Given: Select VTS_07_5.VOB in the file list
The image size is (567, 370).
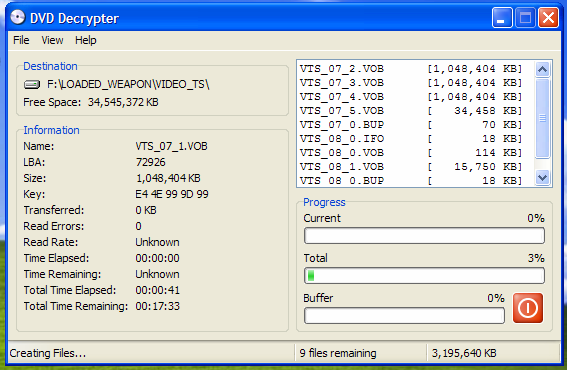Looking at the screenshot, I should (x=411, y=111).
